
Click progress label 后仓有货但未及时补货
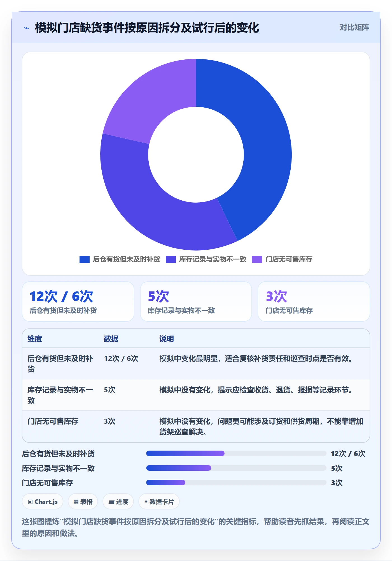click(58, 454)
